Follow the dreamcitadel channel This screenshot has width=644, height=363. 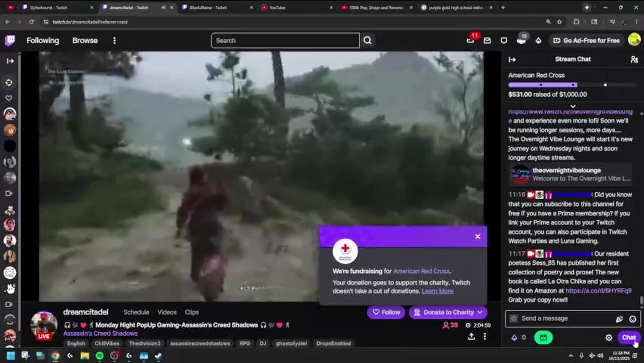click(x=386, y=312)
